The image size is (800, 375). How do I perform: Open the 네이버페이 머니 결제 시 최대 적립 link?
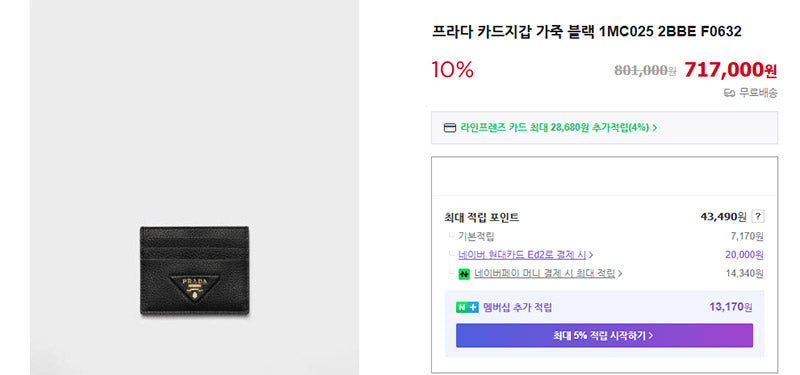[x=544, y=273]
